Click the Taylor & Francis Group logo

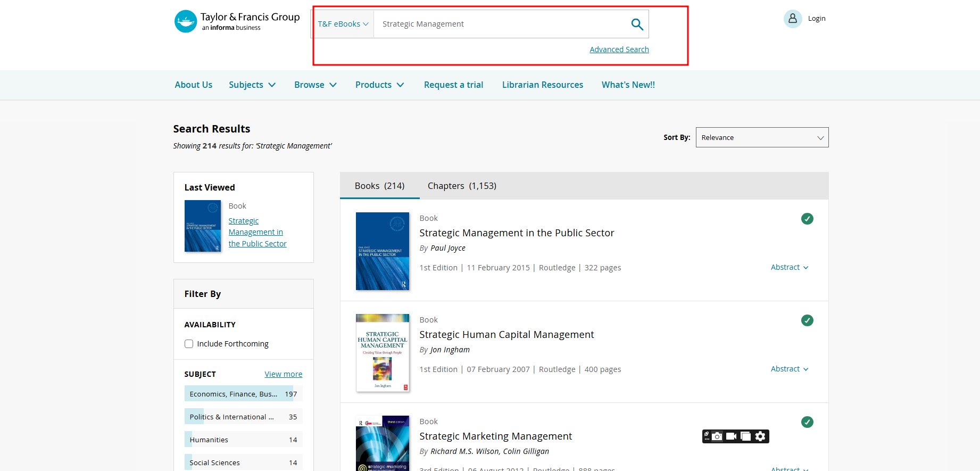[237, 22]
